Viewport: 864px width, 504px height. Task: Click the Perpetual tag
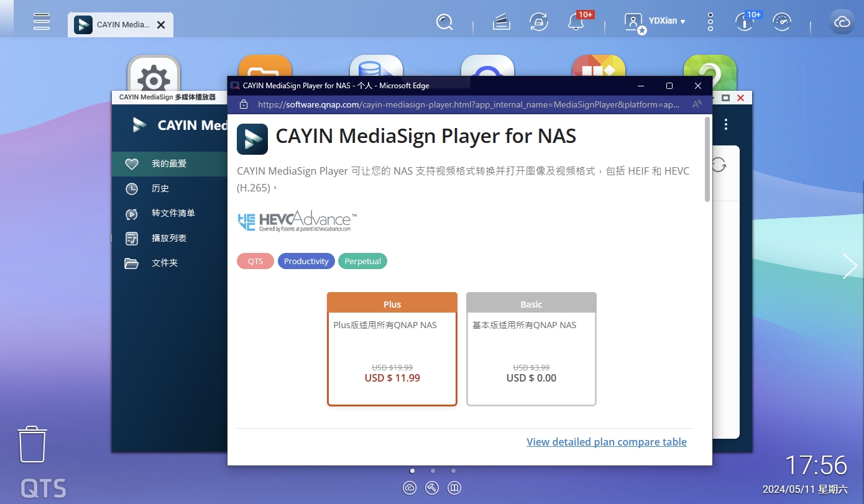click(x=363, y=261)
